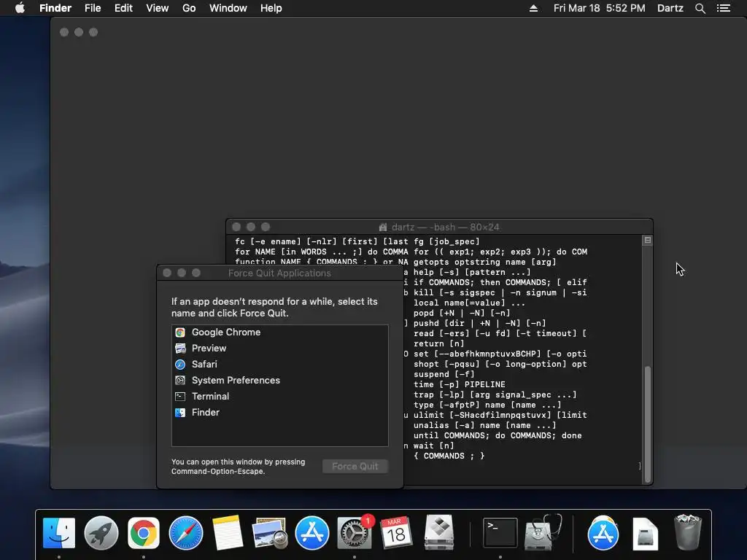
Task: Open the Go menu
Action: click(x=189, y=8)
